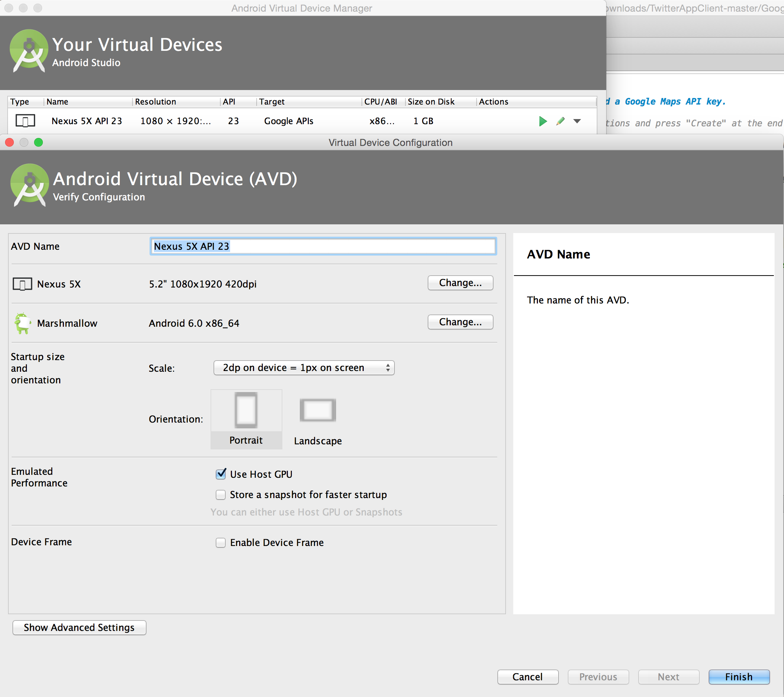This screenshot has height=697, width=784.
Task: Change the Marshmallow system image
Action: [x=460, y=322]
